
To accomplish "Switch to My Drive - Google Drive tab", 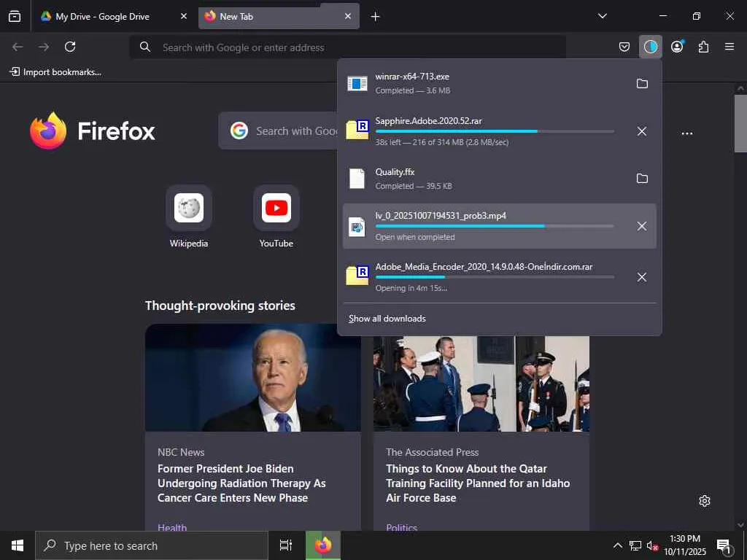I will coord(114,16).
